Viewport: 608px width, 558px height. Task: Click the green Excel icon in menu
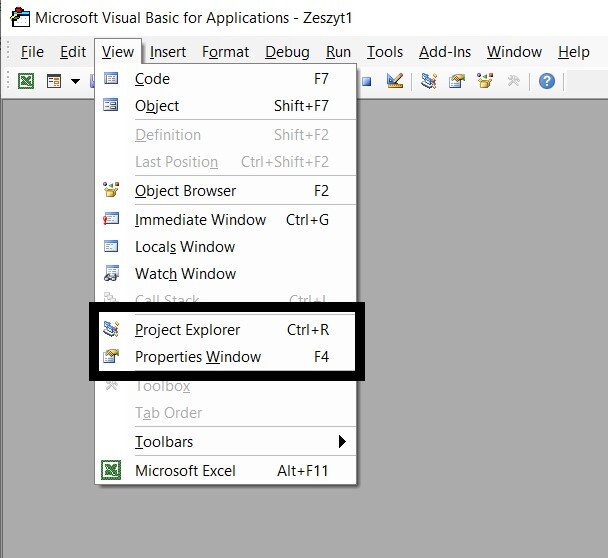[111, 470]
